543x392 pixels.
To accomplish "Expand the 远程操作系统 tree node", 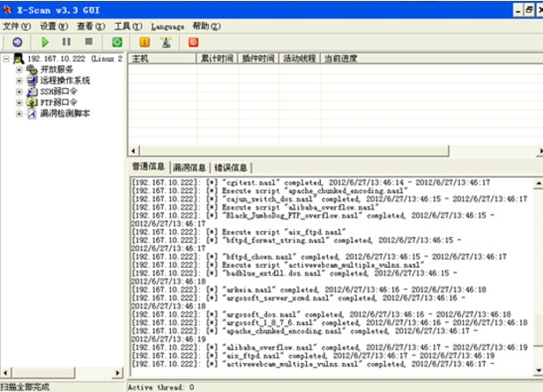I will 19,81.
